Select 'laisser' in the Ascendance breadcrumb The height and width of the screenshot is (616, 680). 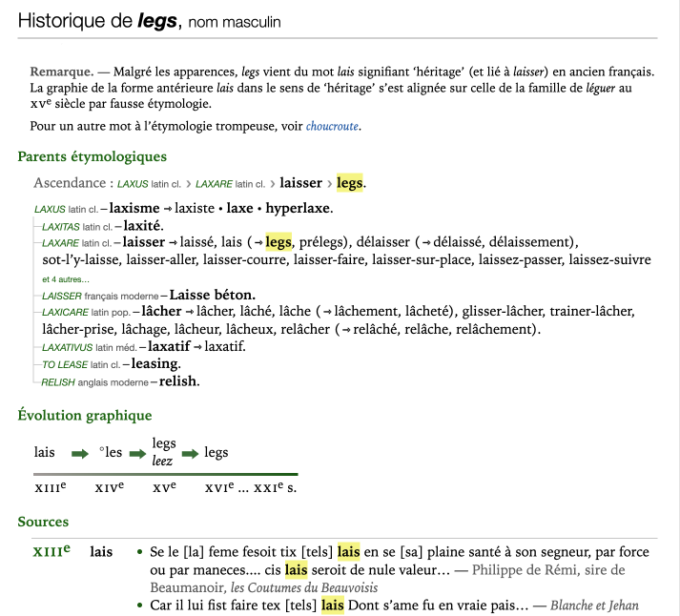(x=300, y=183)
